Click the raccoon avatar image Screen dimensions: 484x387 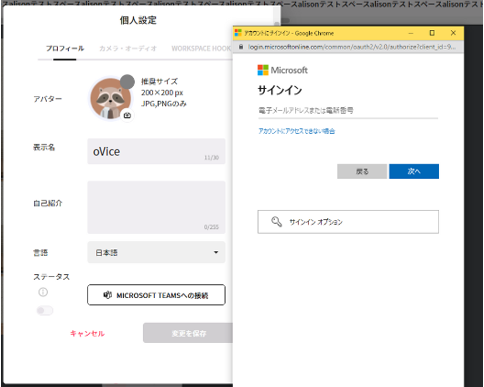click(x=110, y=99)
